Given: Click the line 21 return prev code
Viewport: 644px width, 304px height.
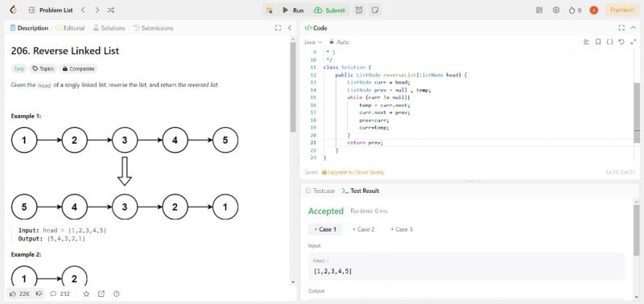Looking at the screenshot, I should (x=365, y=143).
